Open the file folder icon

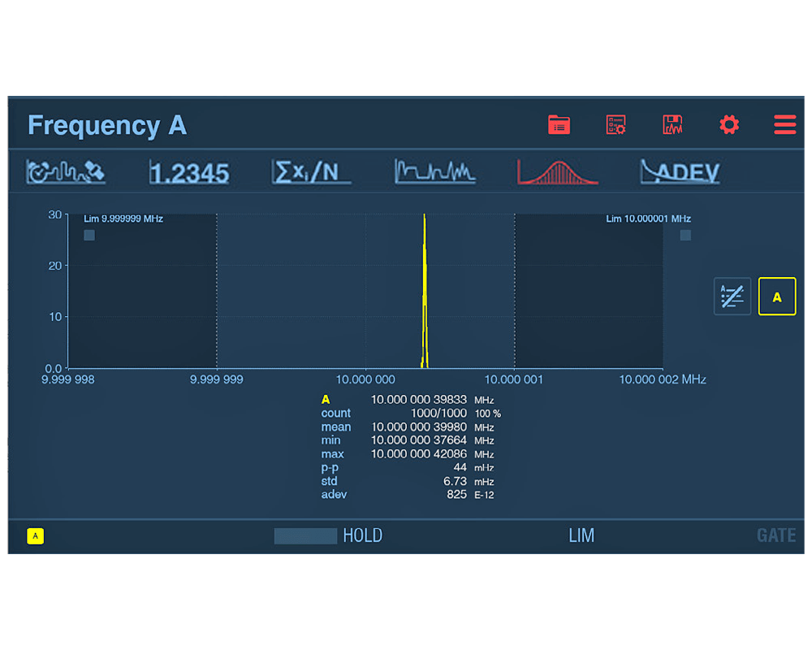click(x=559, y=125)
